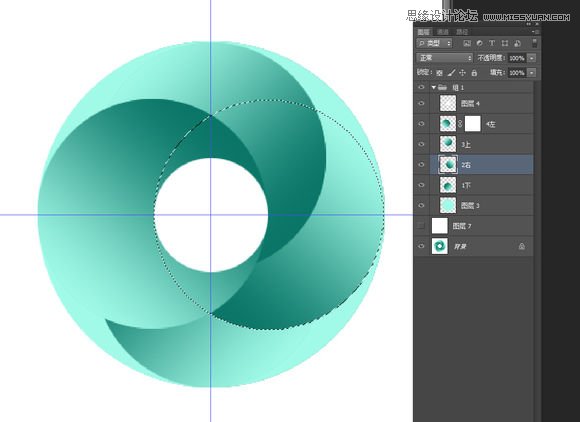This screenshot has height=422, width=580.
Task: Select the 图层 4 layer thumbnail
Action: tap(448, 104)
